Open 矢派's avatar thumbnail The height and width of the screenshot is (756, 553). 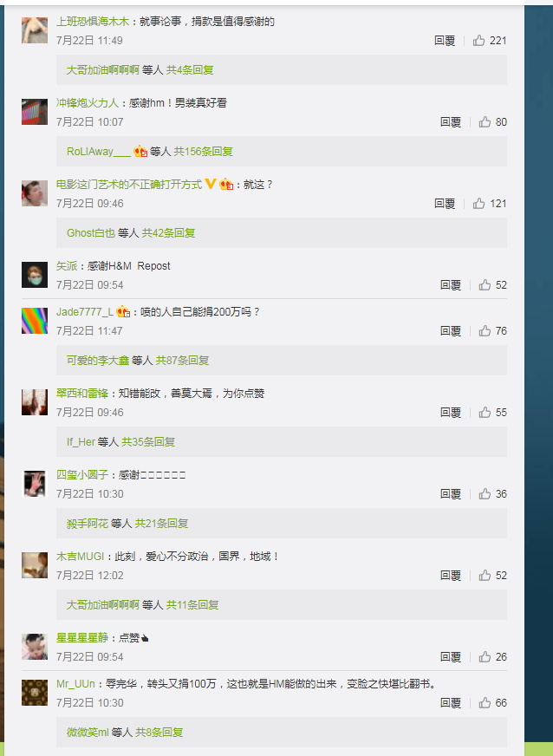click(35, 275)
